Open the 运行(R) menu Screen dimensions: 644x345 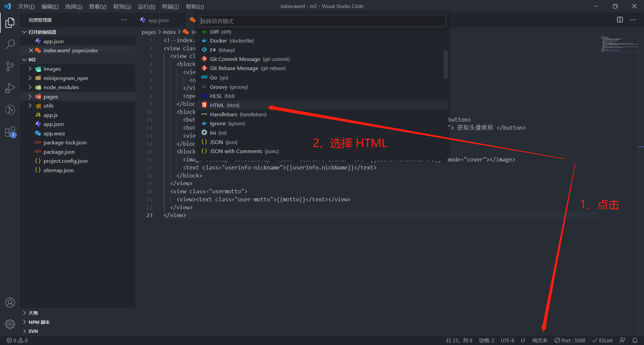[x=147, y=6]
